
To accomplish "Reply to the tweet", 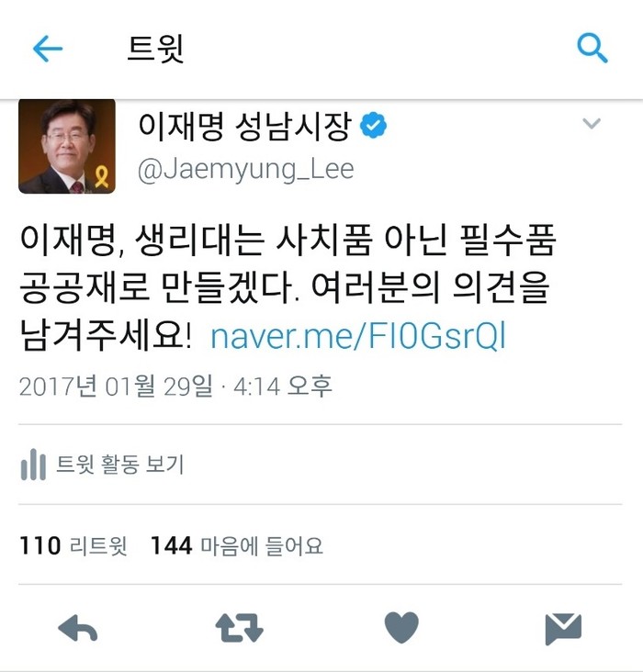I will [78, 628].
